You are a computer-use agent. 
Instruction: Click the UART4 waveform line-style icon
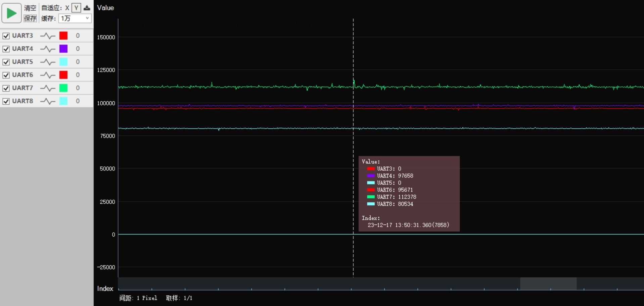pyautogui.click(x=48, y=49)
